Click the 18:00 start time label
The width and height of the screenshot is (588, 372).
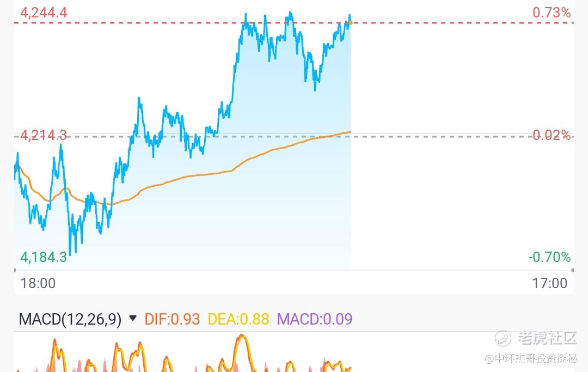coord(38,283)
